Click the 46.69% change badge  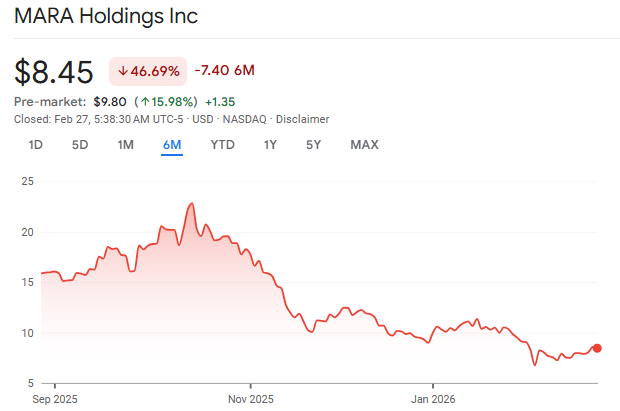(x=148, y=71)
